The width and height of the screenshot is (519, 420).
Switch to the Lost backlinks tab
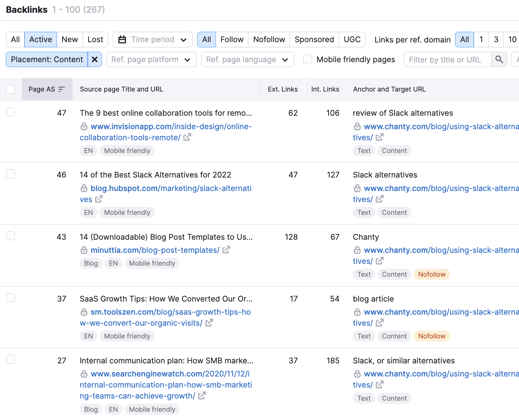(x=95, y=39)
